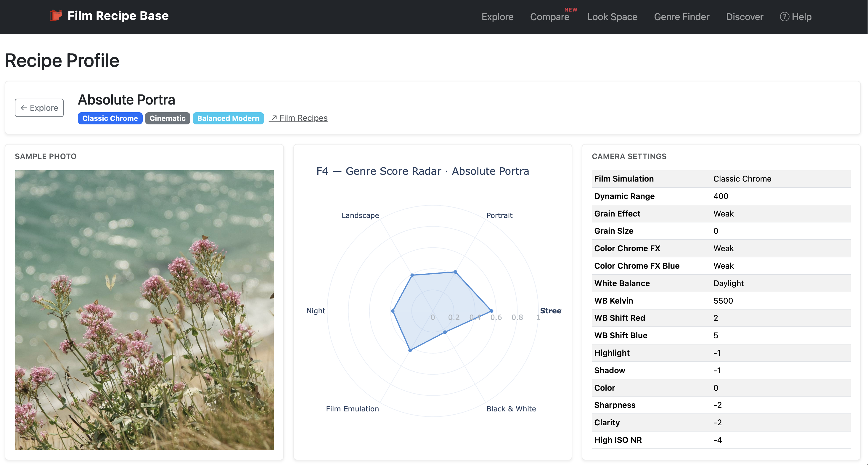Select the Film Simulation row label
This screenshot has height=465, width=868.
624,179
